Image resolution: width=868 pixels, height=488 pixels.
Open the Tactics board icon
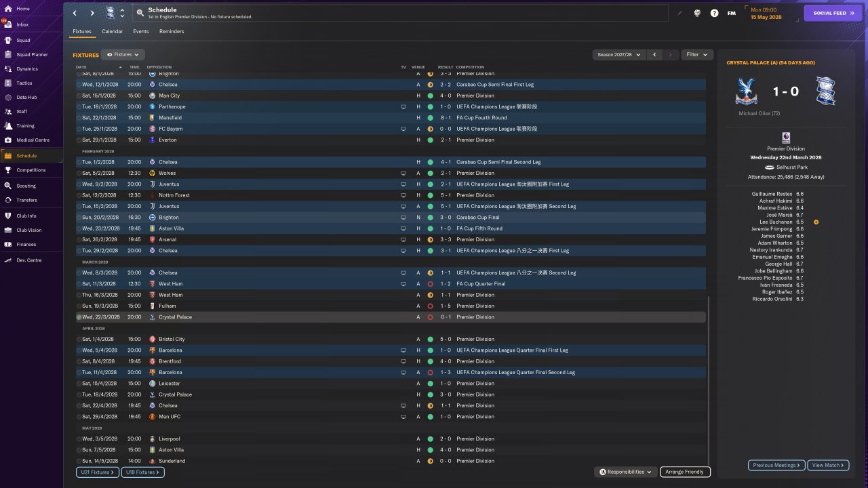pos(8,83)
